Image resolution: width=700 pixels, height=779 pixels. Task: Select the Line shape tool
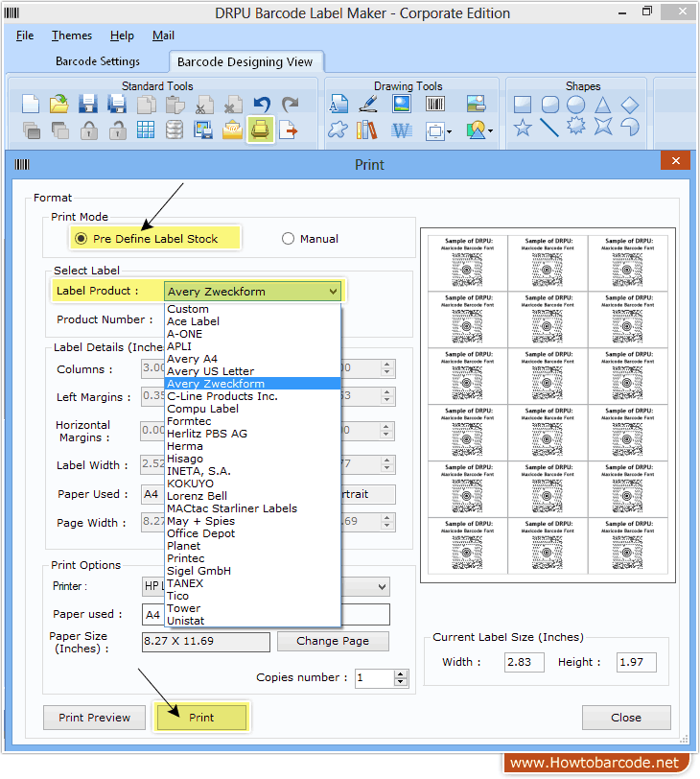click(x=549, y=128)
